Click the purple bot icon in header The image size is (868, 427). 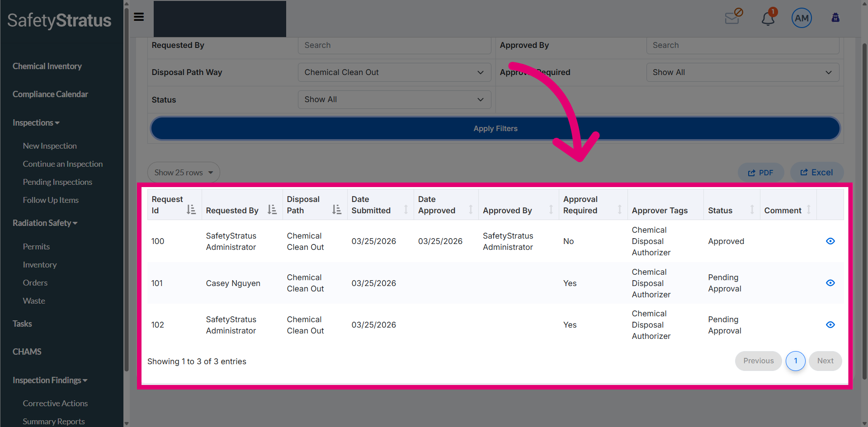[x=835, y=18]
